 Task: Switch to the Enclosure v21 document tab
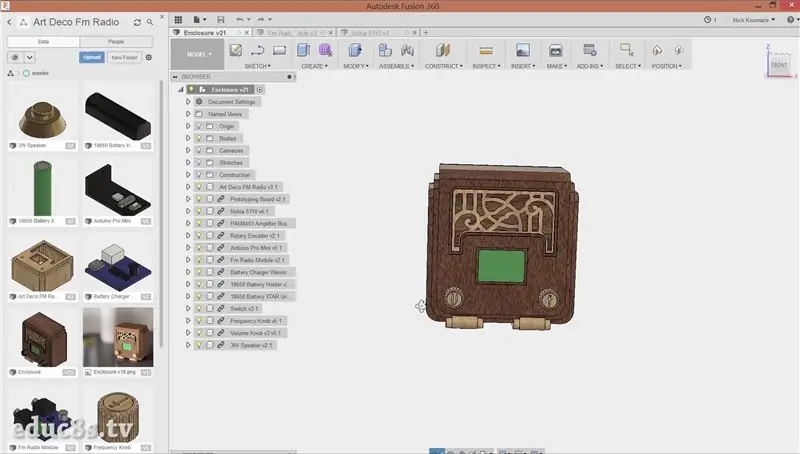click(205, 33)
